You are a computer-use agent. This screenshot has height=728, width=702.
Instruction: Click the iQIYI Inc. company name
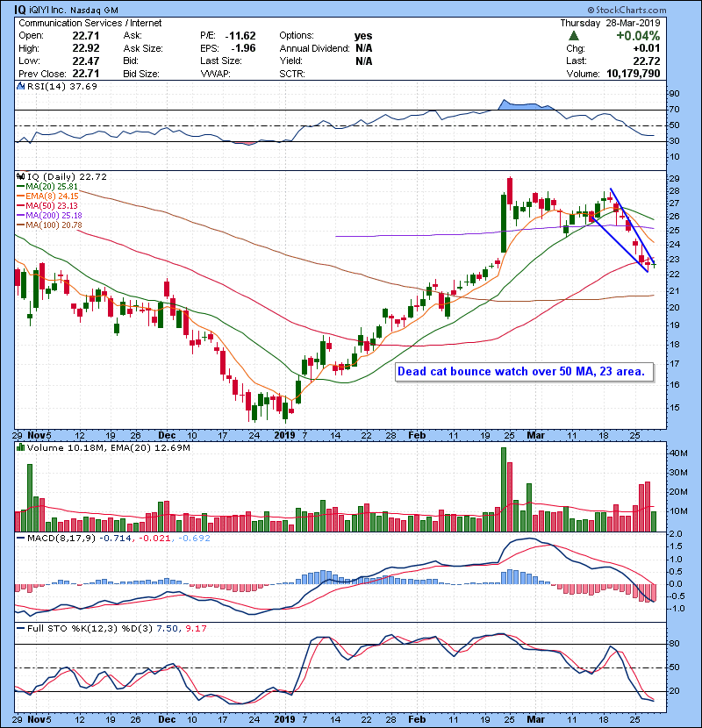tap(48, 10)
